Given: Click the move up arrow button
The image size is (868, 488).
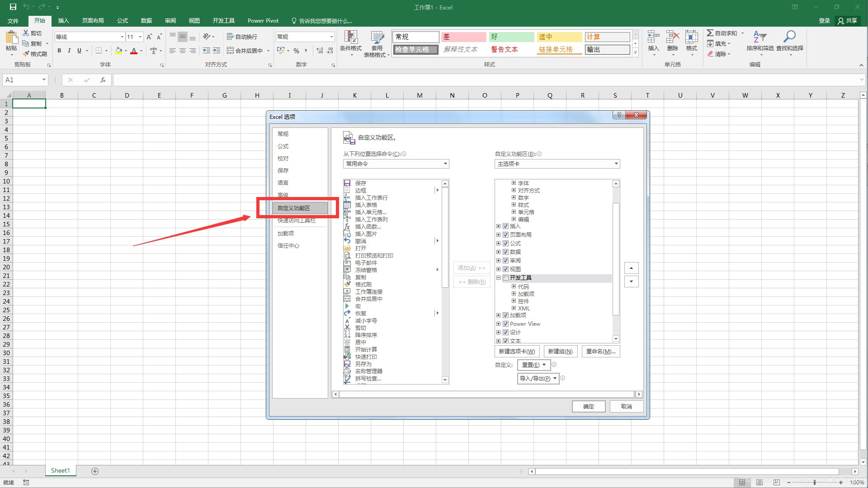Looking at the screenshot, I should [631, 268].
